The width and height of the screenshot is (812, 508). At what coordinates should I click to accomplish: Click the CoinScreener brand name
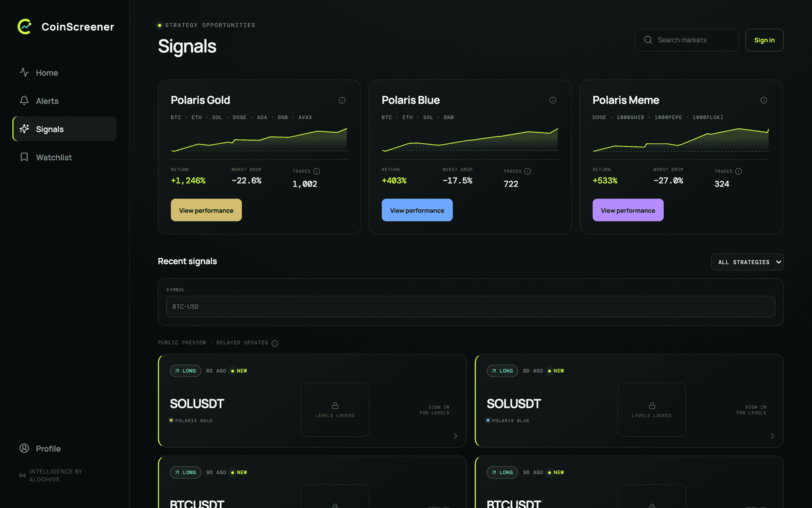78,27
